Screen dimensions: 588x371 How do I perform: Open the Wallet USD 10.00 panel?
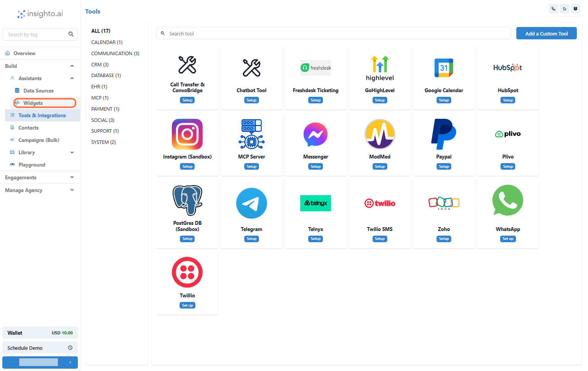40,333
